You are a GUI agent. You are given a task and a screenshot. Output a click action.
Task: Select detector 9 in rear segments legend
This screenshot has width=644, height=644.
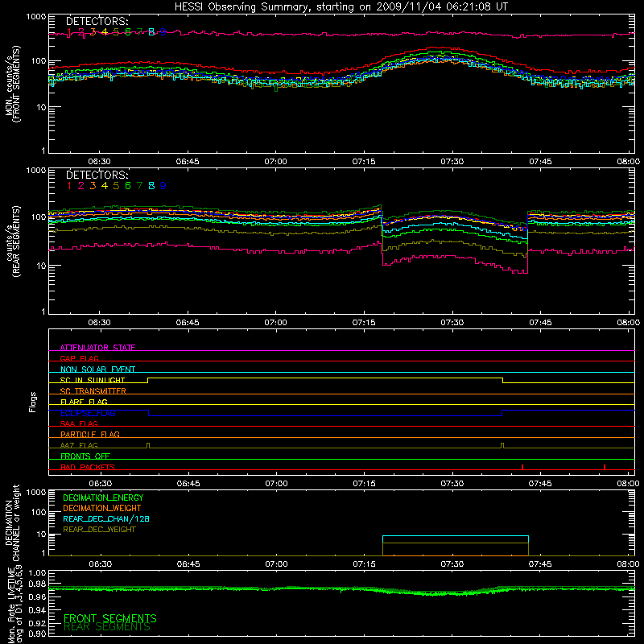tap(163, 186)
